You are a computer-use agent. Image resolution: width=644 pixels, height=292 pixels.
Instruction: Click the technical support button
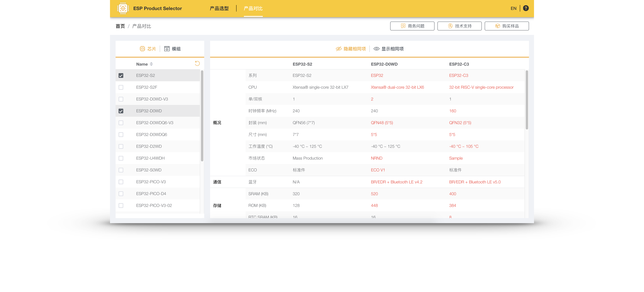click(459, 26)
